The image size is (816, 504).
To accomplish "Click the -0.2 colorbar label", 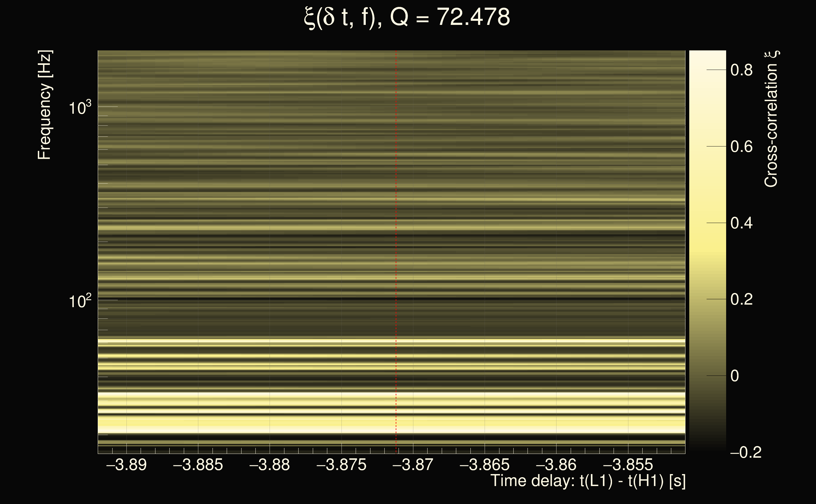I will pyautogui.click(x=746, y=452).
